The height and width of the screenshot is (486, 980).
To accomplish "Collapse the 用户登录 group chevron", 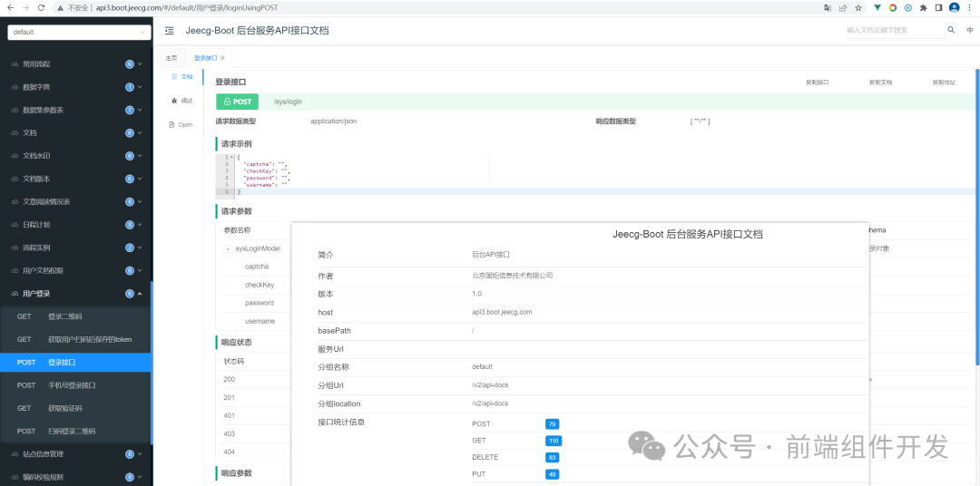I will (x=140, y=294).
